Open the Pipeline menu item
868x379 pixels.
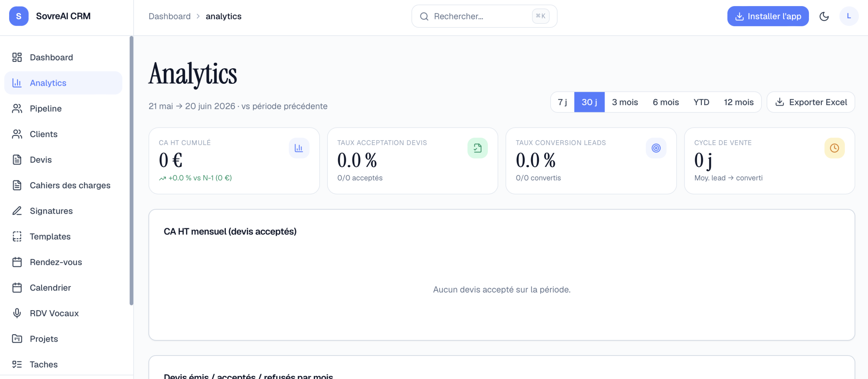(63, 109)
